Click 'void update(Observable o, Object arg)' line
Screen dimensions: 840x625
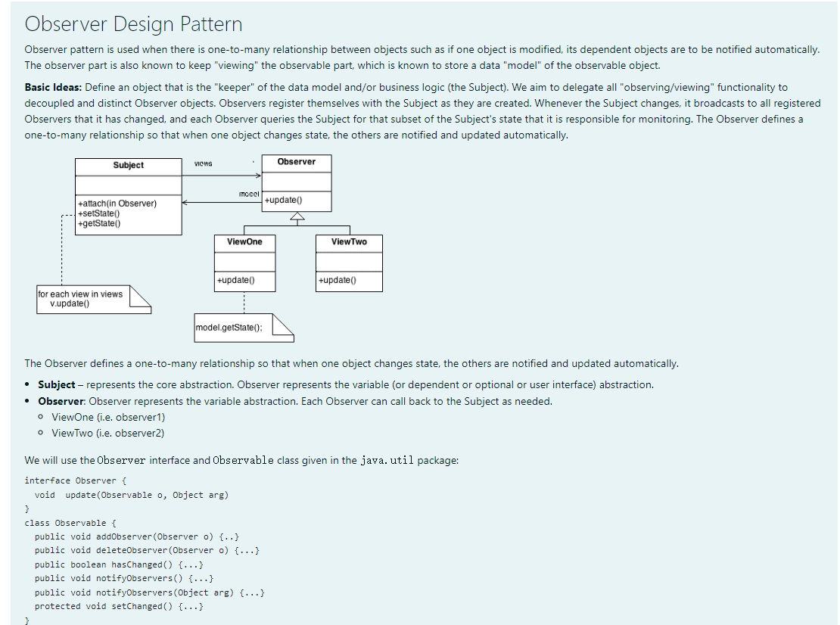tap(131, 495)
